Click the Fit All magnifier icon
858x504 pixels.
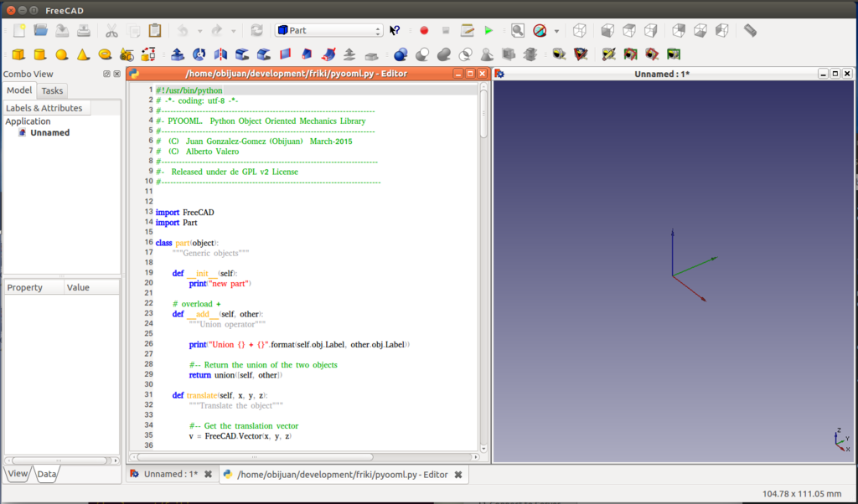[518, 31]
